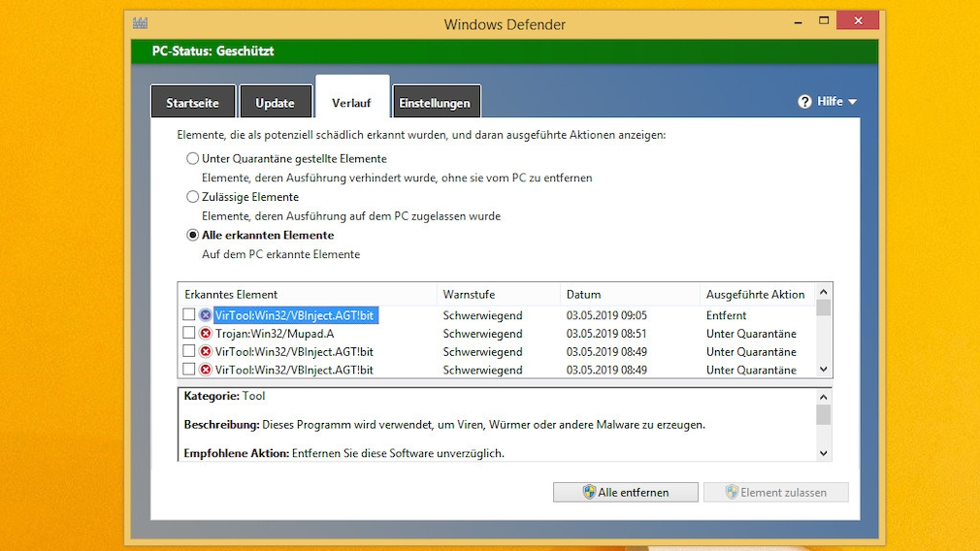The image size is (980, 551).
Task: Select Zulässige Elemente radio button
Action: 192,197
